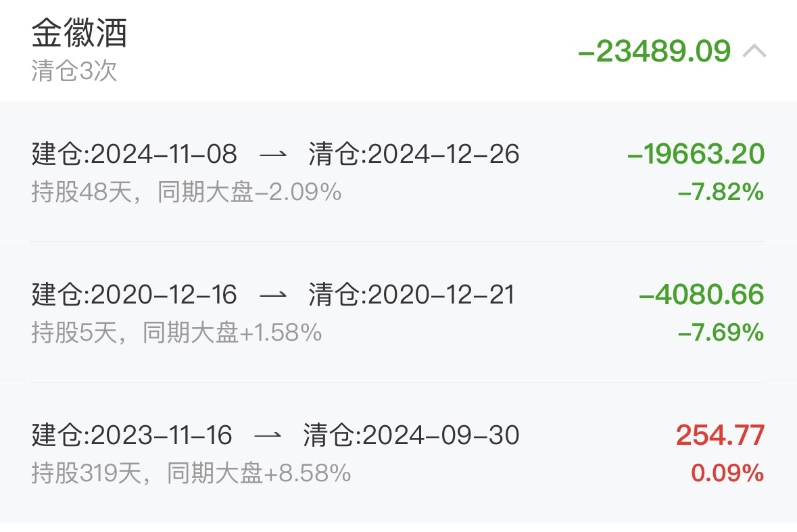The image size is (797, 532).
Task: Click the 清仓3次 subtitle label
Action: (74, 70)
